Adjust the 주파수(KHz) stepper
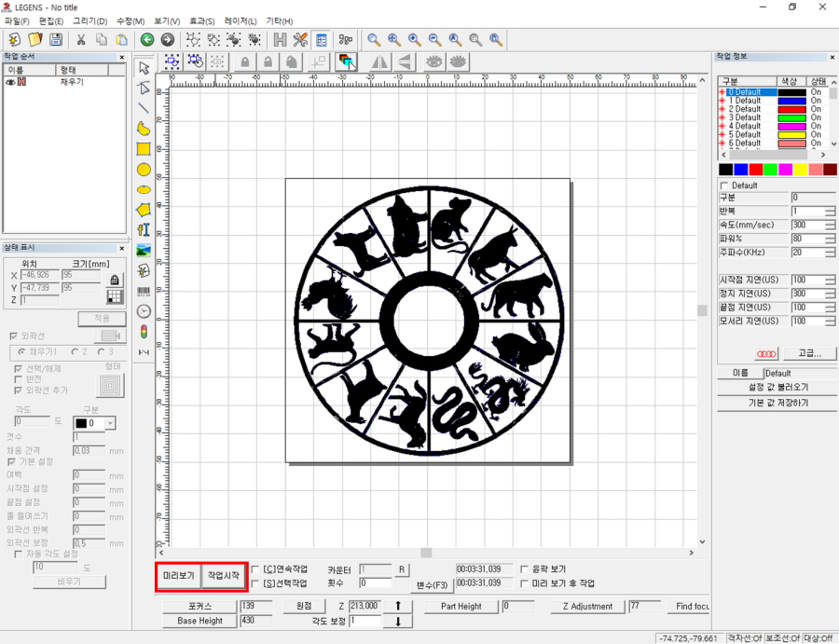 click(x=830, y=253)
